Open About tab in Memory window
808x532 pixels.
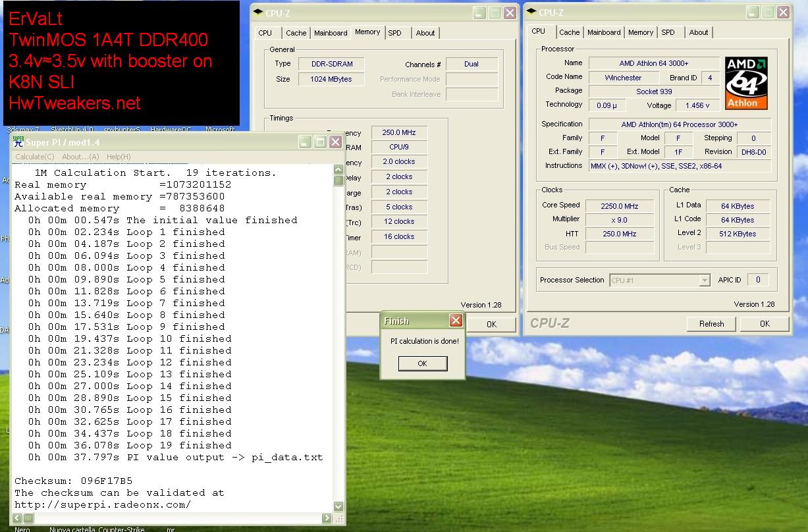[425, 33]
